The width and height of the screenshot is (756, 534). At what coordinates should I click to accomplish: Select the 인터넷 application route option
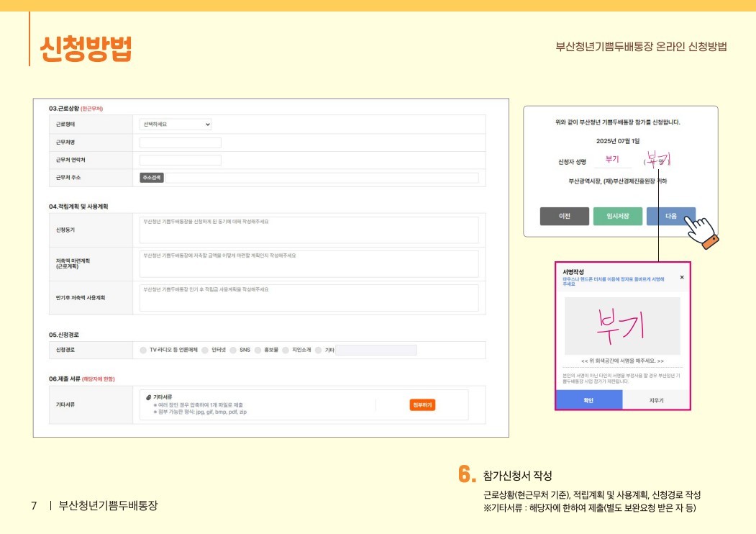click(x=205, y=350)
